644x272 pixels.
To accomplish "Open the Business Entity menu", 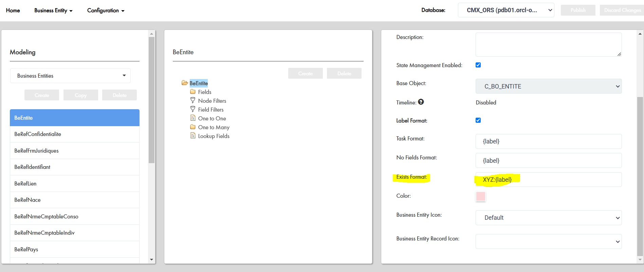I will tap(53, 11).
